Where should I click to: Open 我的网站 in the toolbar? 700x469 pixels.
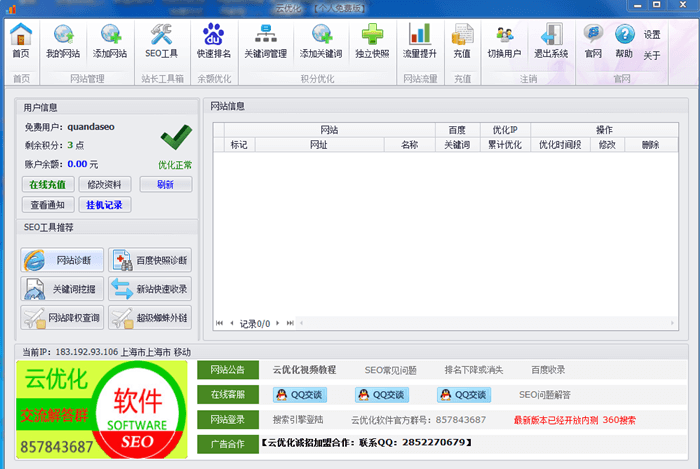63,41
